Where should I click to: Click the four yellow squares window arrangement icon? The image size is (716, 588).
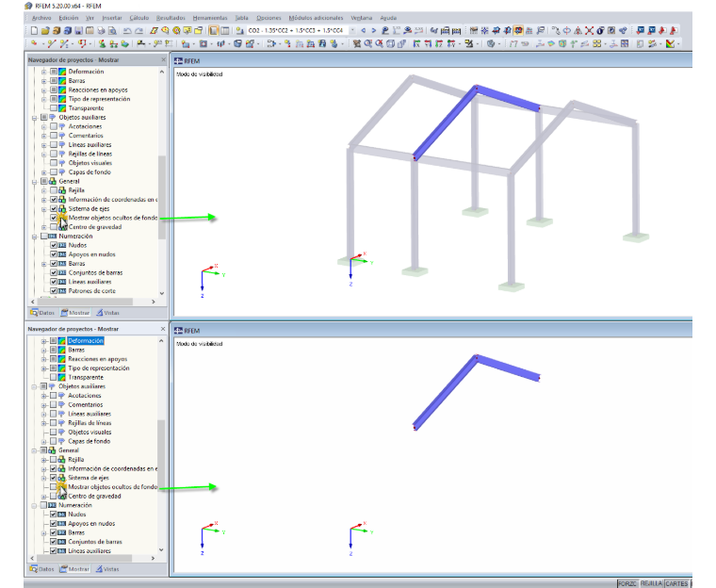pyautogui.click(x=596, y=44)
